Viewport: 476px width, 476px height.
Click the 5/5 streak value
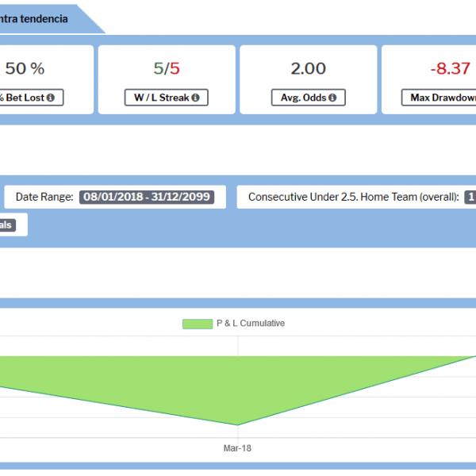(165, 68)
